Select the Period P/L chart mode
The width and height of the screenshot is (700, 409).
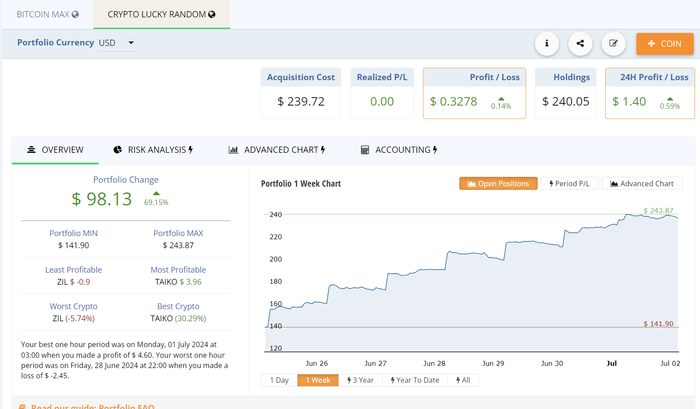(569, 184)
